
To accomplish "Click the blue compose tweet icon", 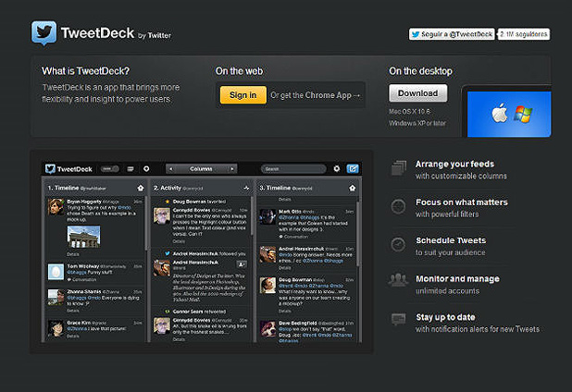I will coord(352,169).
